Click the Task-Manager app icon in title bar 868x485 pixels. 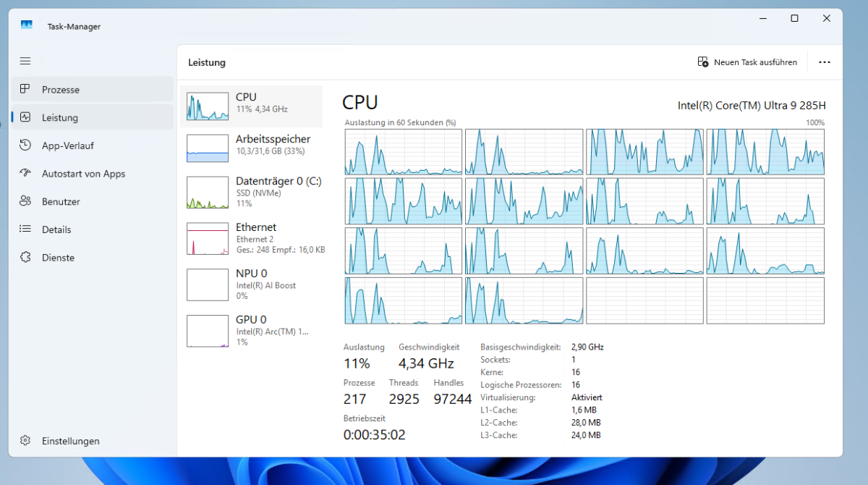27,25
